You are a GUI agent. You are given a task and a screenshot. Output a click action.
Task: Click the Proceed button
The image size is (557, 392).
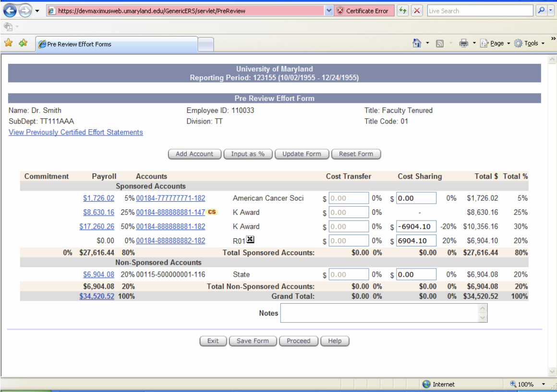pyautogui.click(x=298, y=341)
